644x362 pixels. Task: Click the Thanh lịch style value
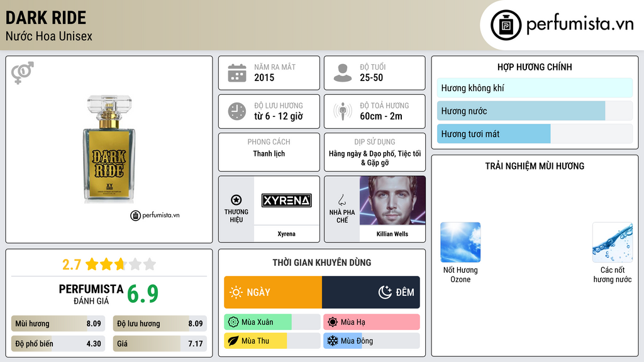coord(269,153)
